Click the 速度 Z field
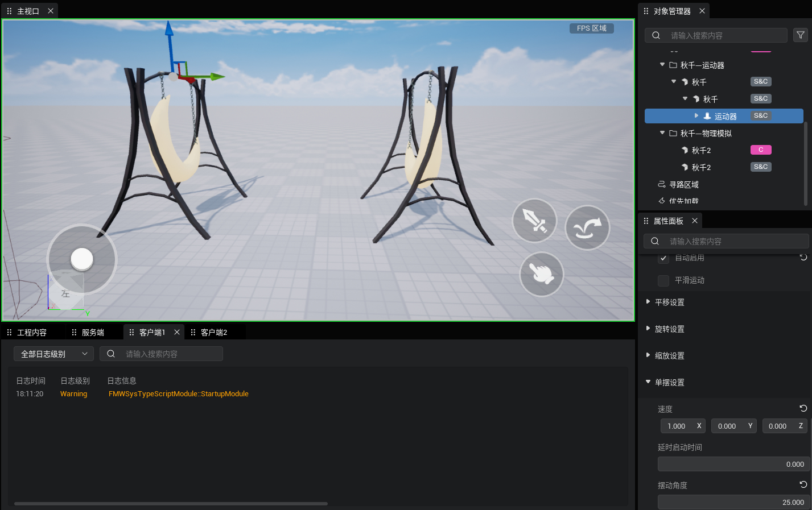812x510 pixels. pyautogui.click(x=785, y=426)
